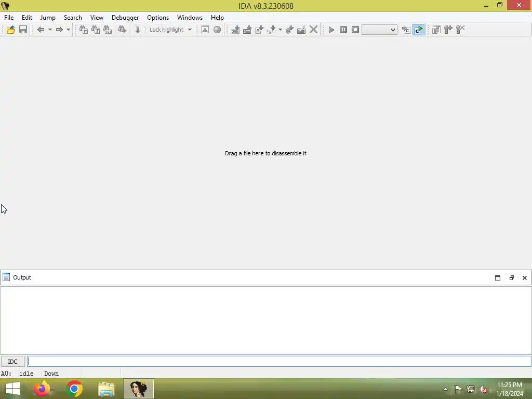Image resolution: width=532 pixels, height=399 pixels.
Task: Go forward with the right arrow
Action: 59,30
